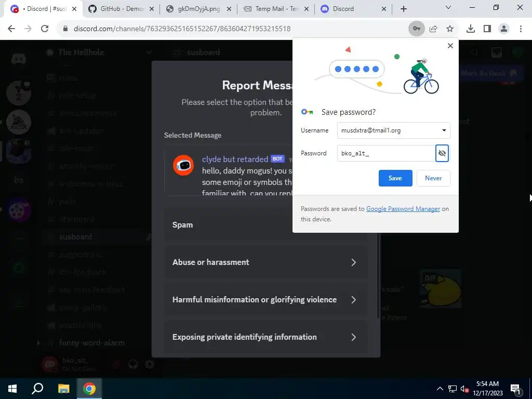The width and height of the screenshot is (532, 399).
Task: Expand Exposing private identifying information chevron
Action: [353, 337]
